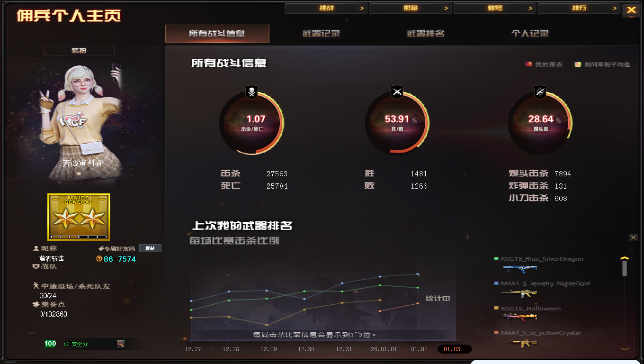
Task: Click the weapon list vertical scrollbar handle
Action: 625,268
